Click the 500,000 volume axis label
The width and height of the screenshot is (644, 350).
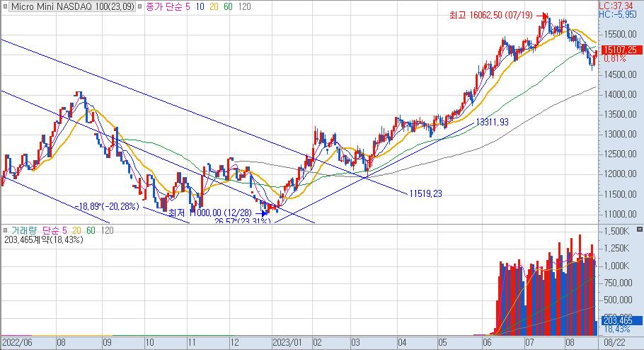(x=618, y=300)
